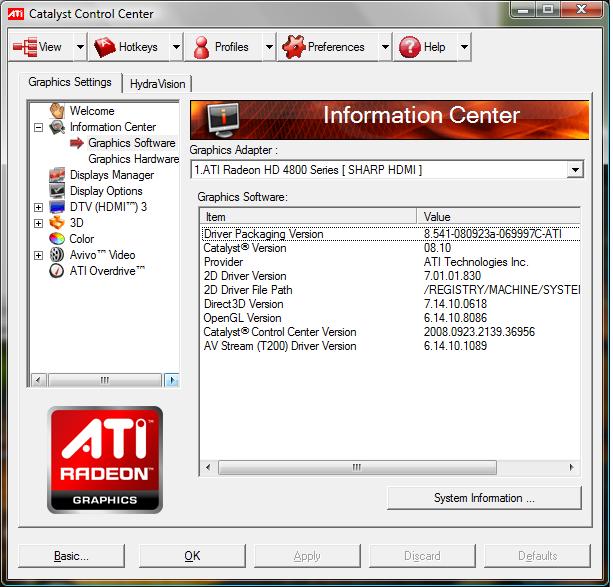Click the 3D cube icon

coord(57,223)
